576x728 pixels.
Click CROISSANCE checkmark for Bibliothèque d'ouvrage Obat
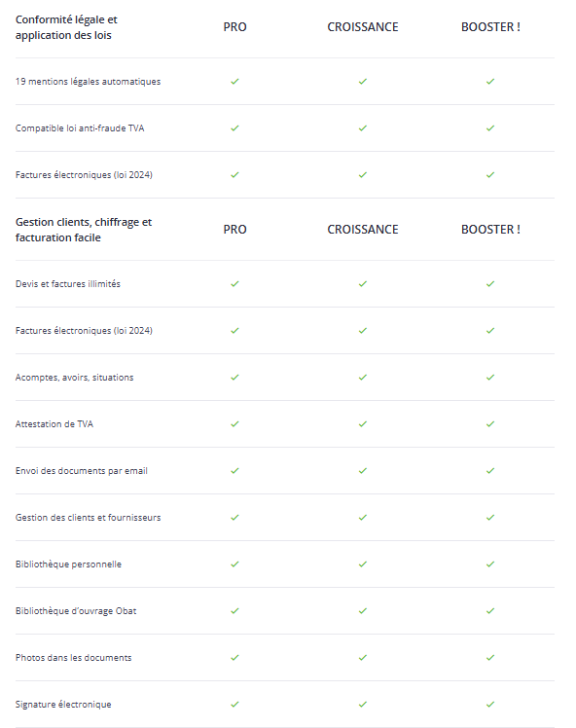[363, 610]
